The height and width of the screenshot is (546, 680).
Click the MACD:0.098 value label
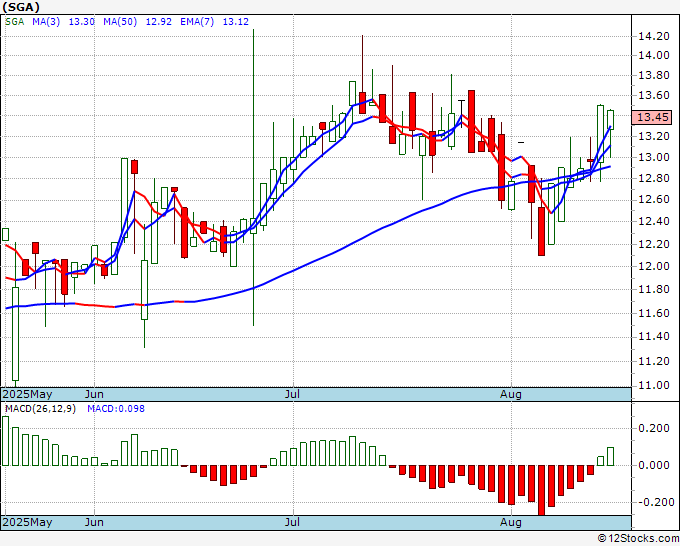pos(116,409)
